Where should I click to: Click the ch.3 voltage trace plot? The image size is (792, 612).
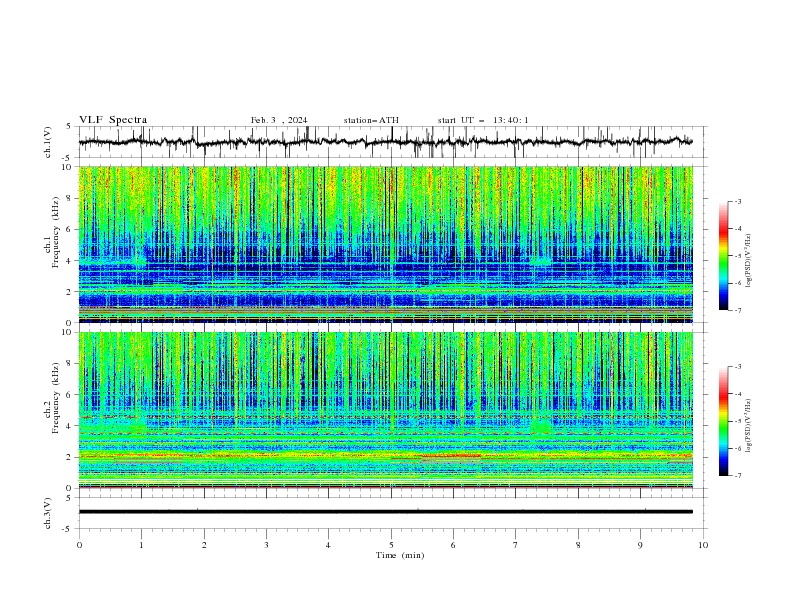pos(393,513)
